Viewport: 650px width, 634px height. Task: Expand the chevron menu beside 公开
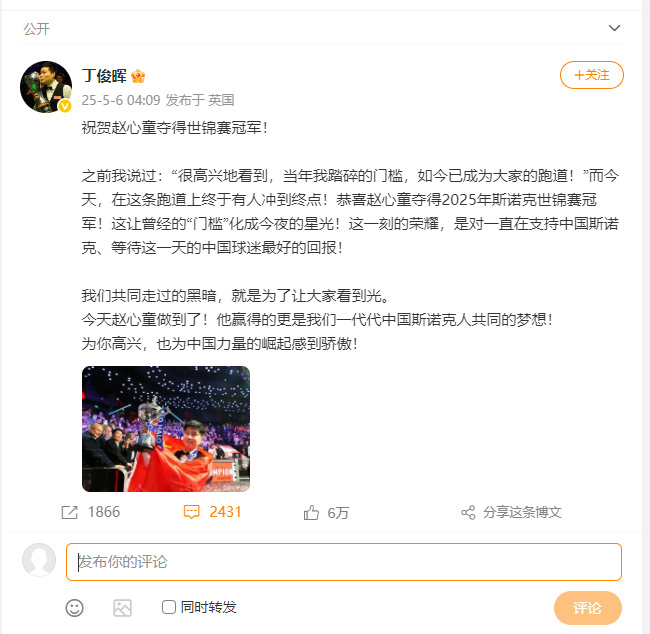pyautogui.click(x=614, y=28)
